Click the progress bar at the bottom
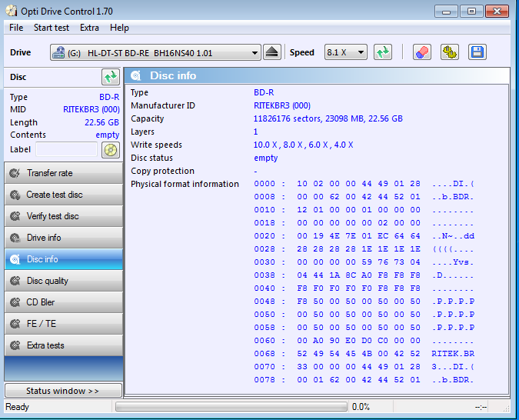 pyautogui.click(x=231, y=407)
